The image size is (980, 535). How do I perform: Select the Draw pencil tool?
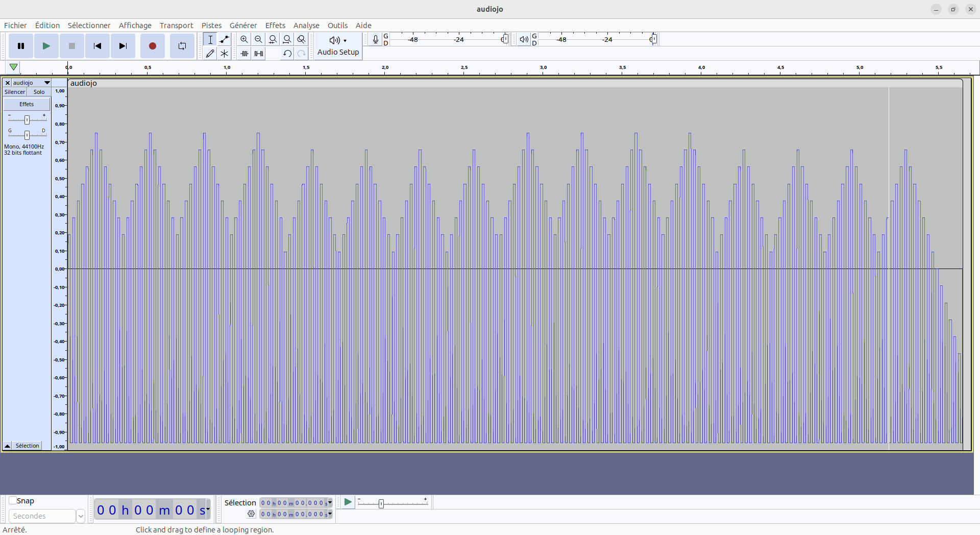point(210,53)
